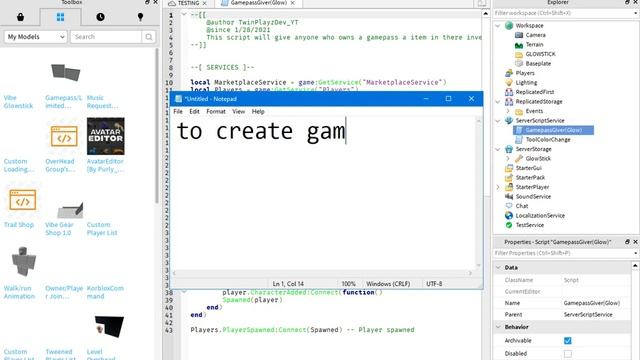Select the Players service icon
Screen dimensions: 640x360
point(509,73)
